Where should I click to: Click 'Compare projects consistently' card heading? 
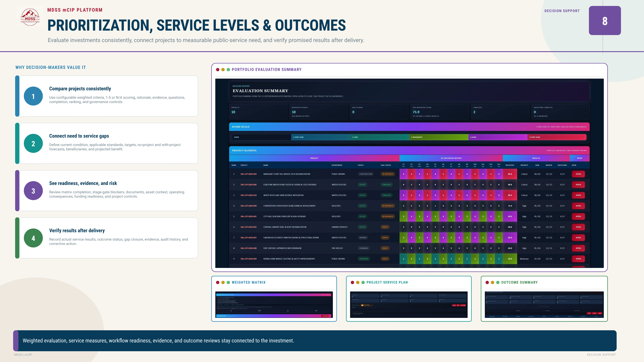[x=80, y=89]
